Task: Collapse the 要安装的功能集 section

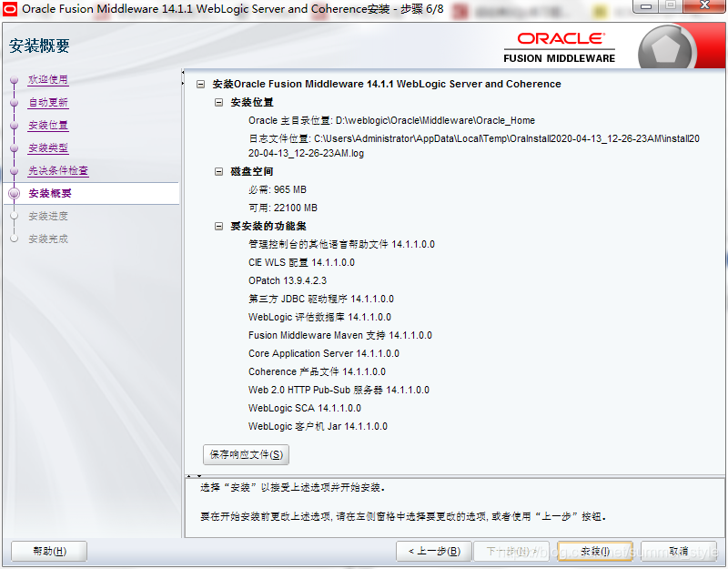Action: pos(218,226)
